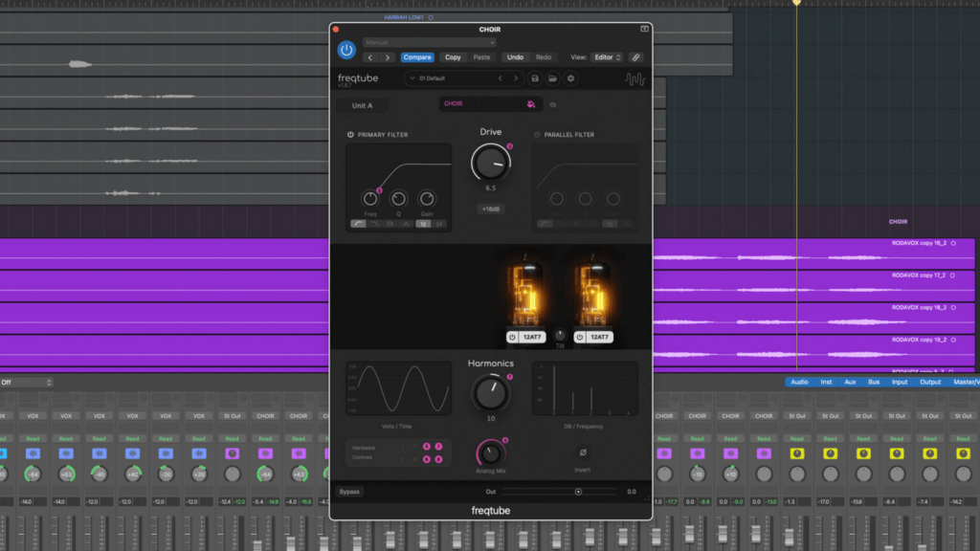Switch to the Bus mixer filter tab
The image size is (980, 551).
click(x=874, y=383)
